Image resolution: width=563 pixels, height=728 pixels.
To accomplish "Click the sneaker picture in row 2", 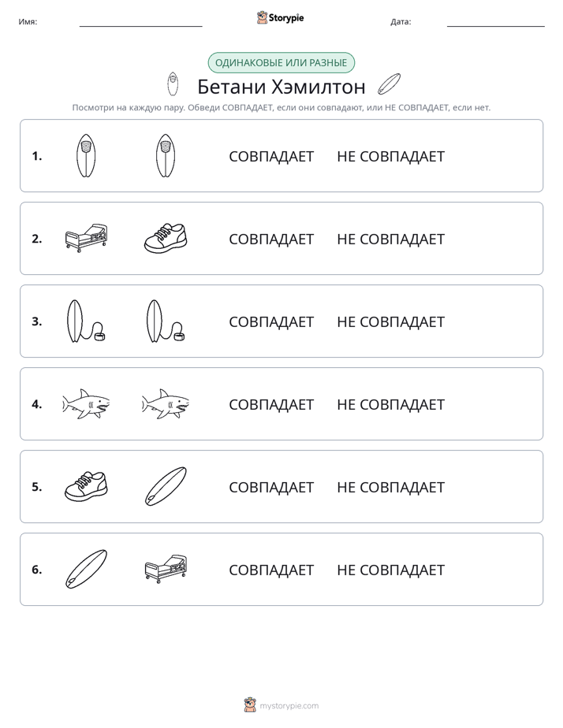I will [166, 238].
